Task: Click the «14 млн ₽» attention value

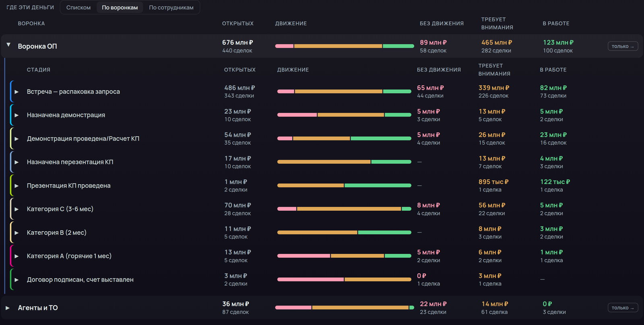Action: [495, 304]
